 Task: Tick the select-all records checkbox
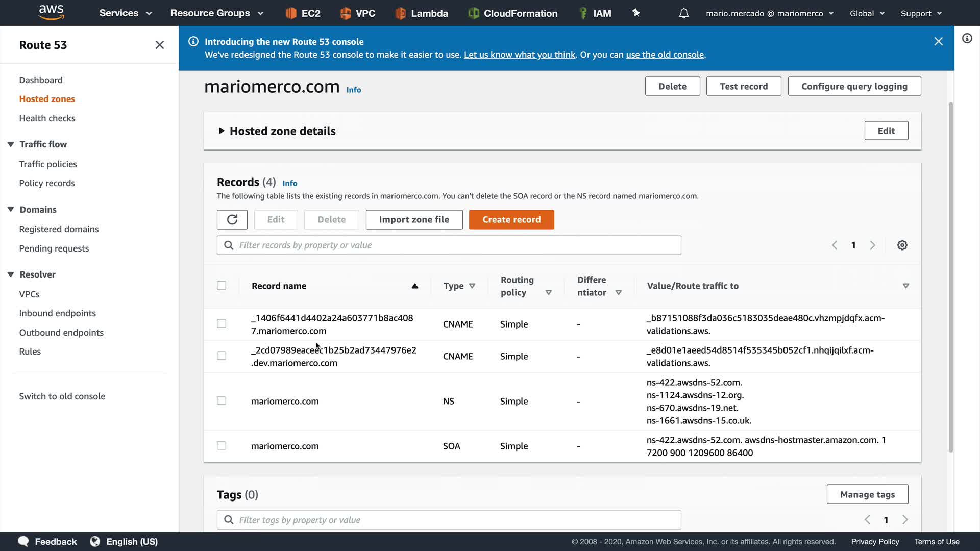point(222,286)
